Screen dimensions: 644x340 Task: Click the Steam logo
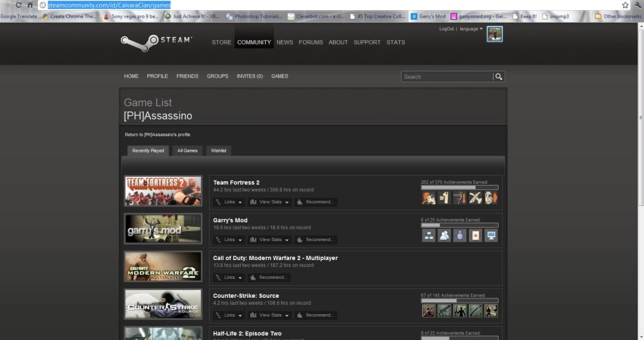click(156, 43)
